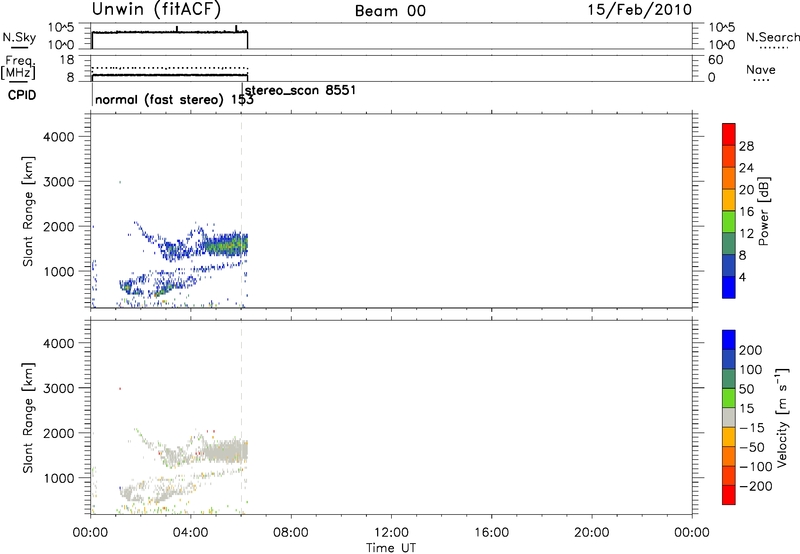The width and height of the screenshot is (800, 554).
Task: Click the '16:00' time tick label
Action: coord(491,533)
